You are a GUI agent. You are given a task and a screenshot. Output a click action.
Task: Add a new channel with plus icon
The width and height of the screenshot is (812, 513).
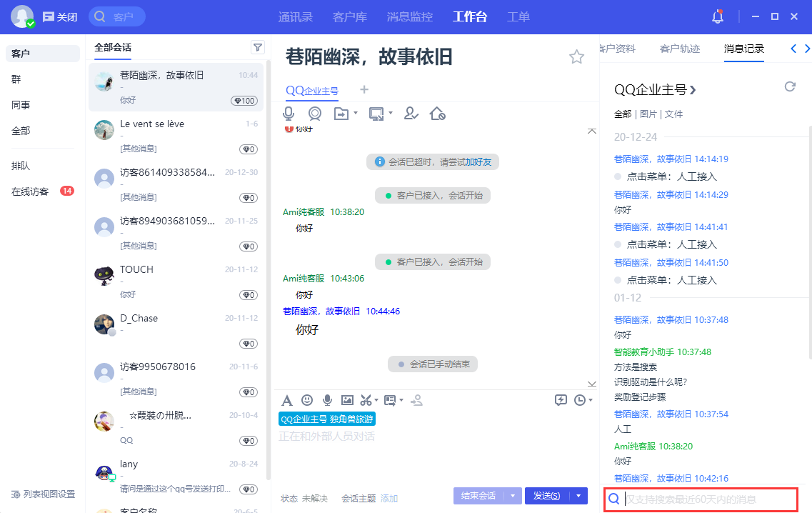coord(364,89)
